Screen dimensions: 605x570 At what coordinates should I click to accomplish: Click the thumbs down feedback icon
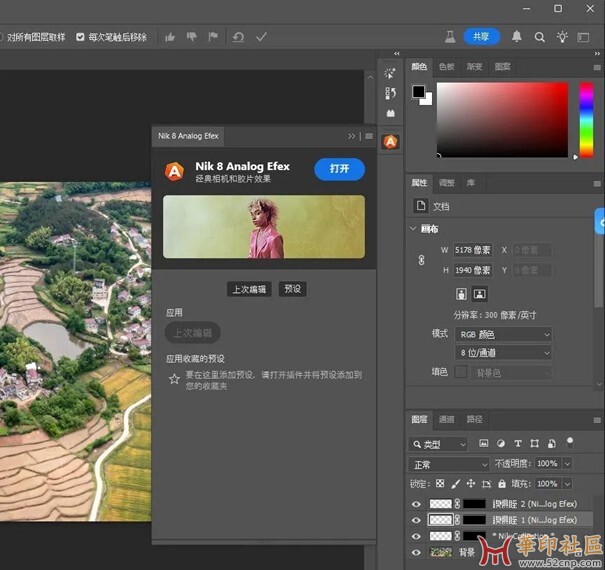tap(191, 37)
